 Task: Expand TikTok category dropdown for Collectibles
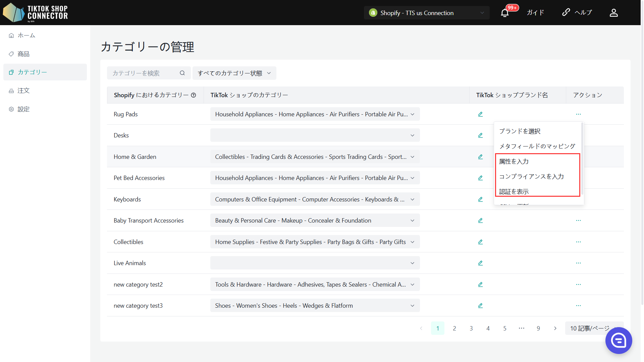[x=315, y=242]
